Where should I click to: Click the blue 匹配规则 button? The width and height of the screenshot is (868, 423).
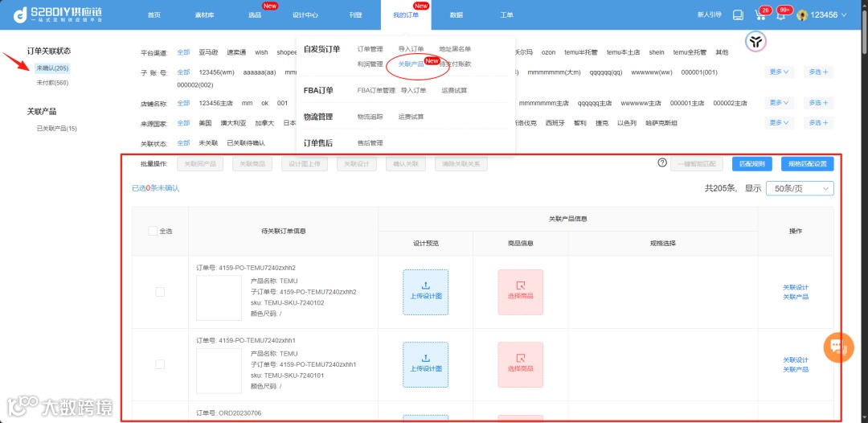pos(751,164)
